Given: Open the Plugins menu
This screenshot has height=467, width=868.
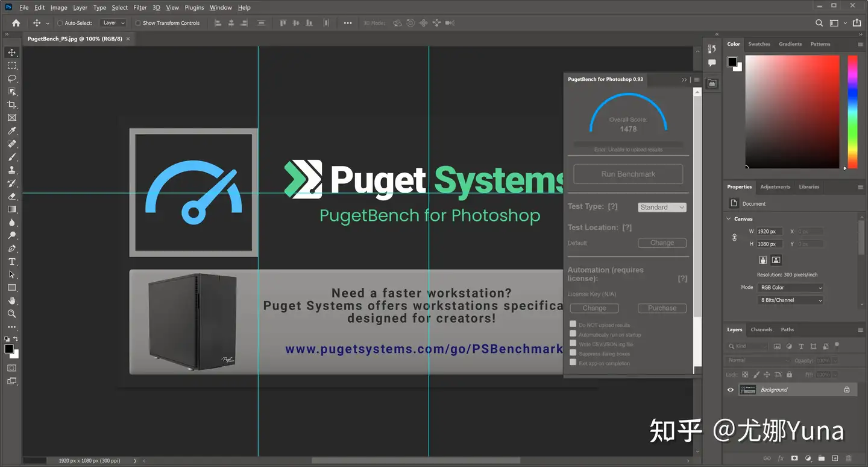Looking at the screenshot, I should 194,8.
